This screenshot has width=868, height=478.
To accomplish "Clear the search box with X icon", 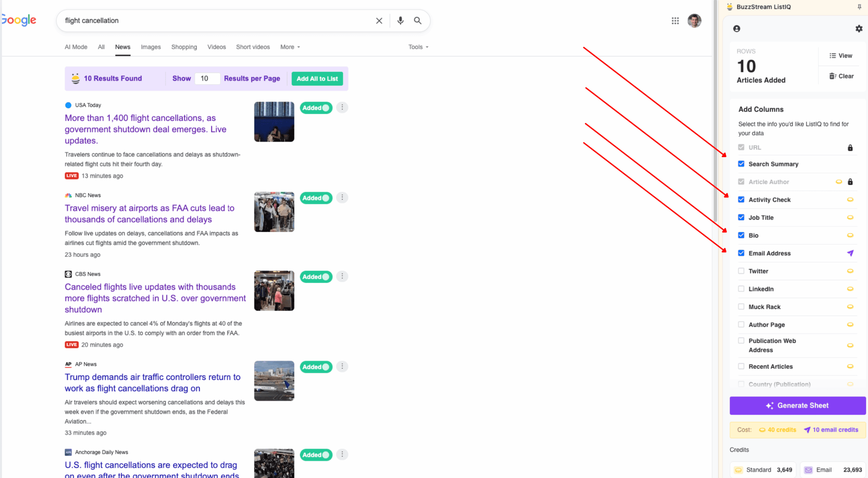I will tap(379, 21).
